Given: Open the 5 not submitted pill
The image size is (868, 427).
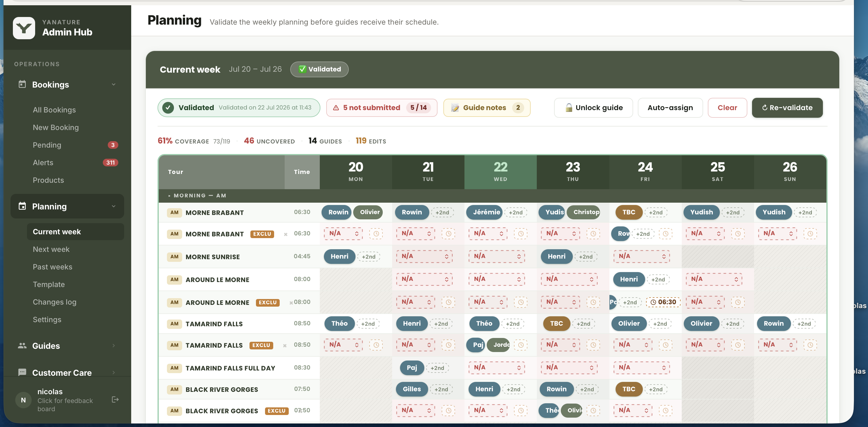Looking at the screenshot, I should click(x=382, y=108).
